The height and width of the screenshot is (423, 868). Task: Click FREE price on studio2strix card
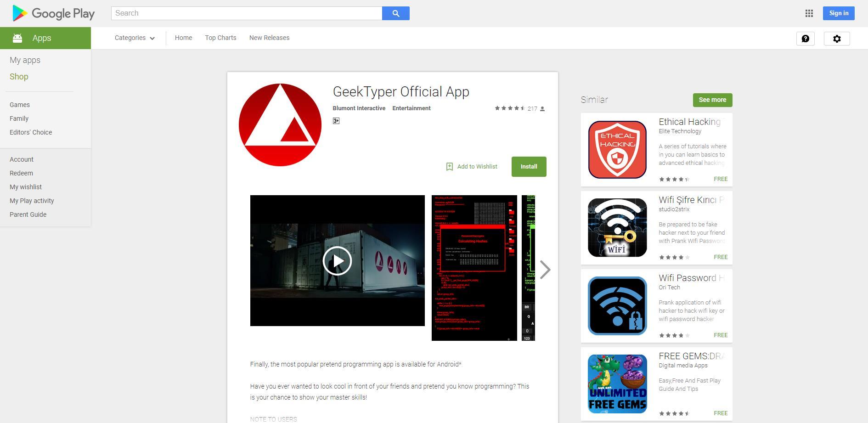(x=721, y=257)
